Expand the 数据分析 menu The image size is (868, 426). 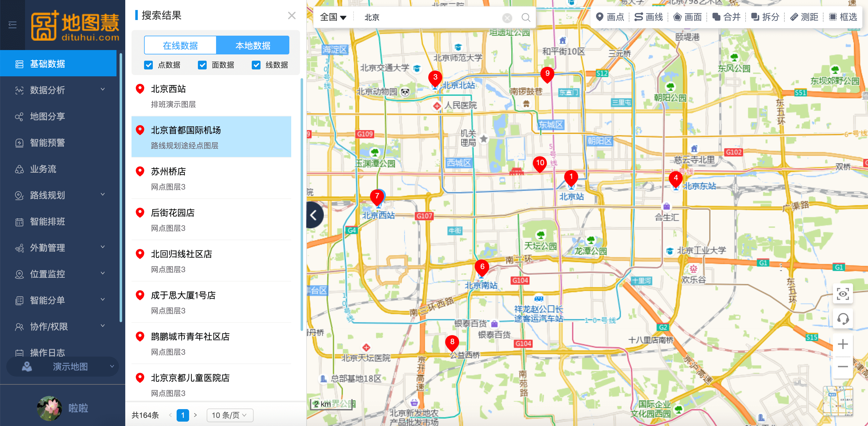coord(103,89)
